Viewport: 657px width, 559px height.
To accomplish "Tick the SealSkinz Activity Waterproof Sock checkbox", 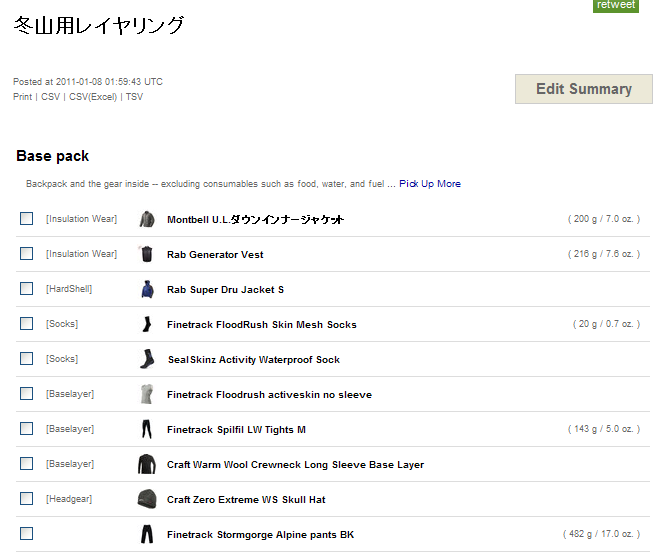I will tap(26, 359).
